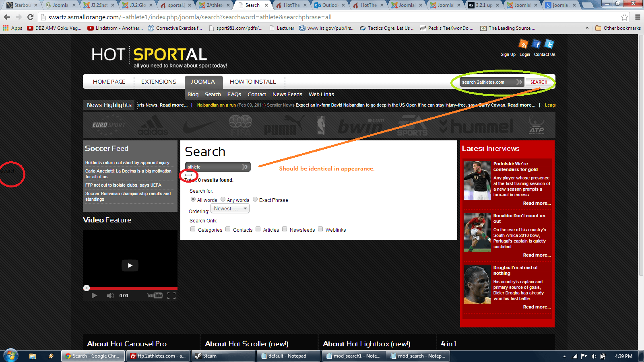
Task: Click the Contact Us link
Action: coord(545,54)
